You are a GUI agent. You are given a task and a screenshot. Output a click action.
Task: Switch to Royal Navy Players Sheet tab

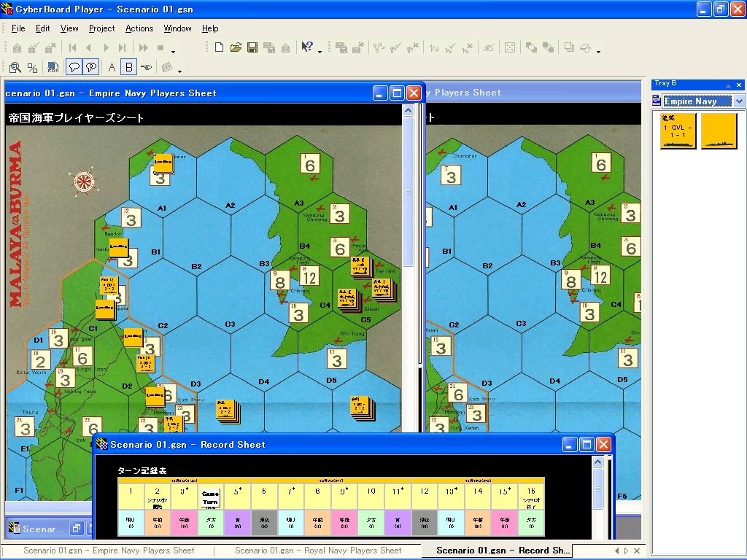pos(318,551)
